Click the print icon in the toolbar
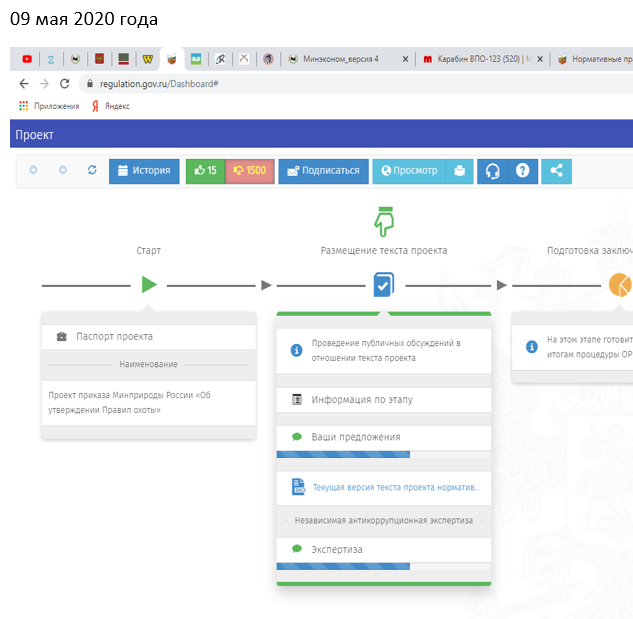Screen dimensions: 633x619 pyautogui.click(x=458, y=171)
